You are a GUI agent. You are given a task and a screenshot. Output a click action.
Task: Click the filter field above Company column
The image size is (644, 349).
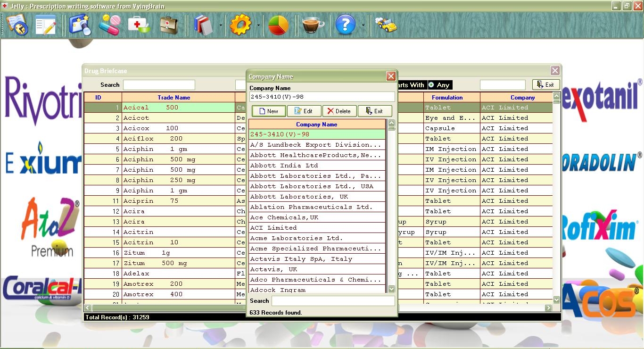tap(503, 85)
